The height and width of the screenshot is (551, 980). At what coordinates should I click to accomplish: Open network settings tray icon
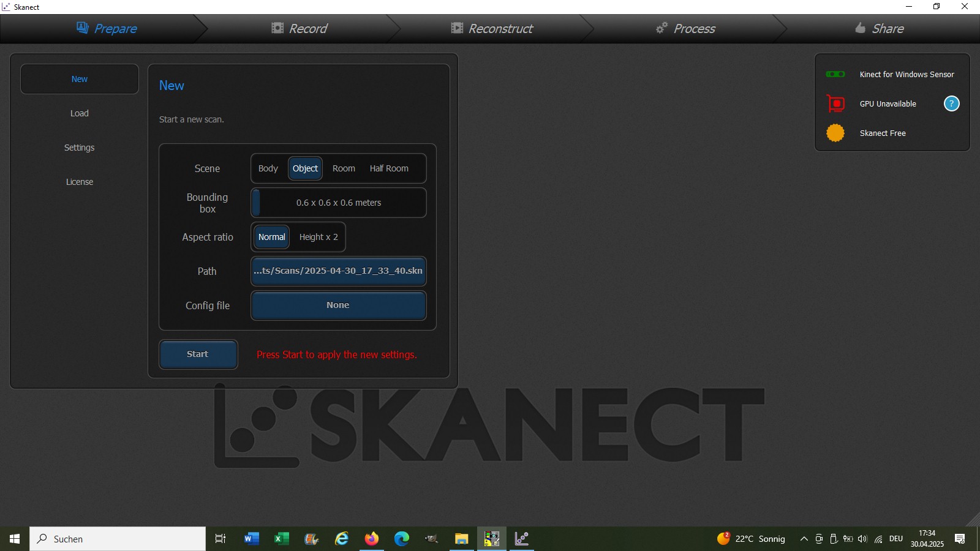(879, 539)
